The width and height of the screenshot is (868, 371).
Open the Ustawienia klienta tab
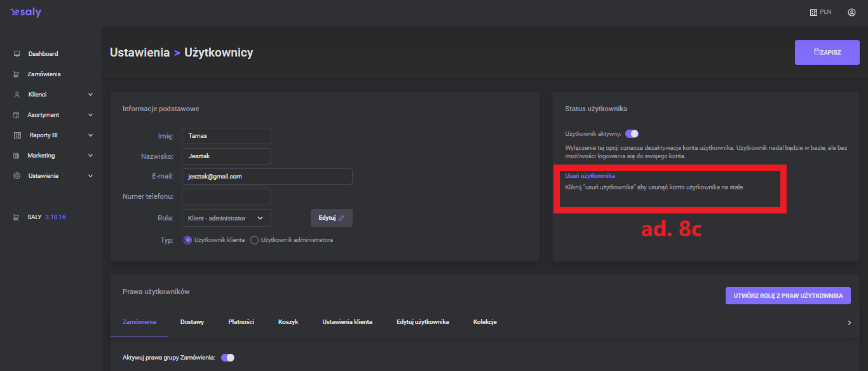coord(347,322)
